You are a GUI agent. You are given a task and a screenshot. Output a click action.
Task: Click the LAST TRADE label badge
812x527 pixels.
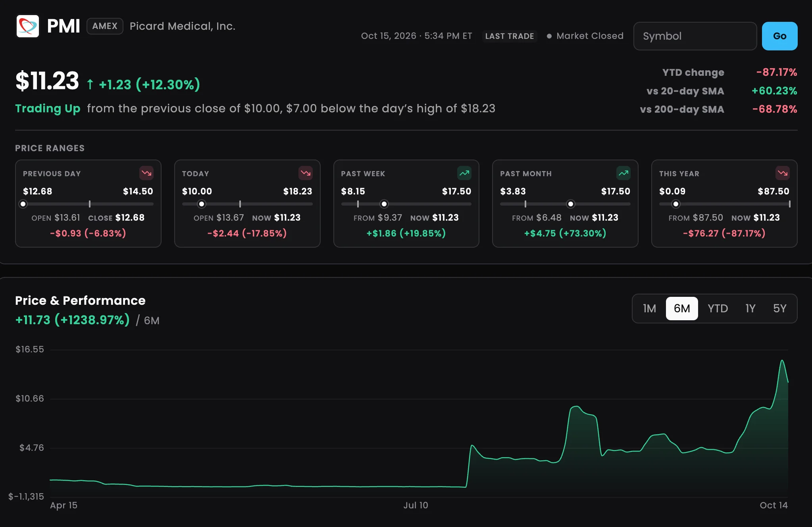click(x=510, y=36)
